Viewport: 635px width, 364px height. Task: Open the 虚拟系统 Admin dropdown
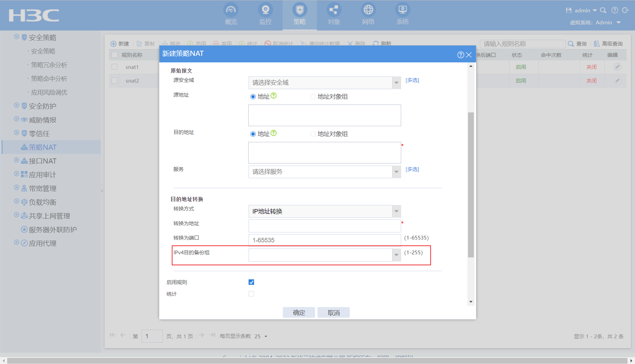click(x=608, y=22)
